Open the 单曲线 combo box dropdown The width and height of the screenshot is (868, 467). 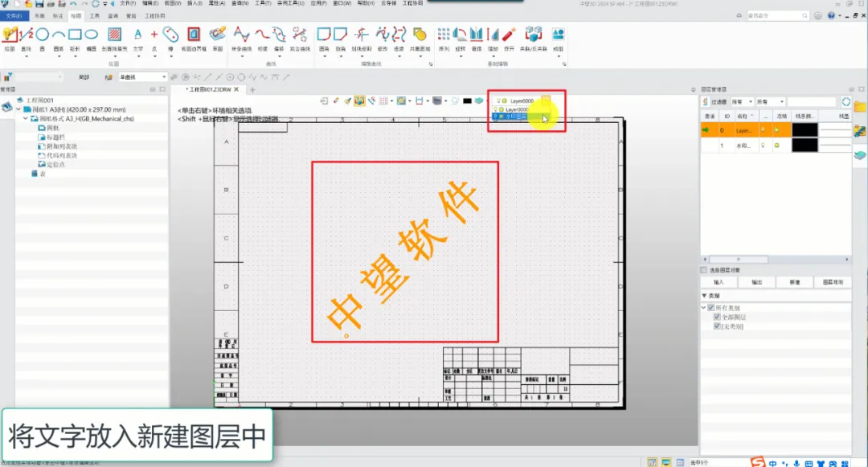[x=164, y=77]
